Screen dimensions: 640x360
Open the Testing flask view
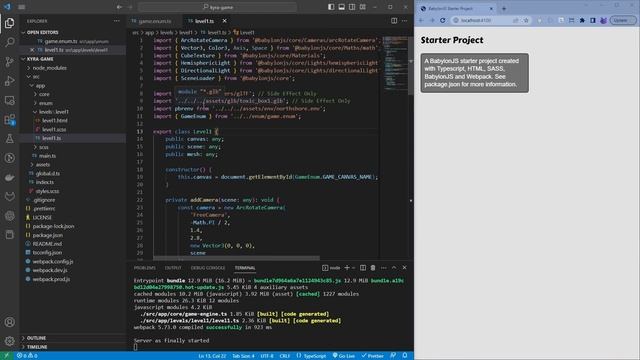point(9,139)
